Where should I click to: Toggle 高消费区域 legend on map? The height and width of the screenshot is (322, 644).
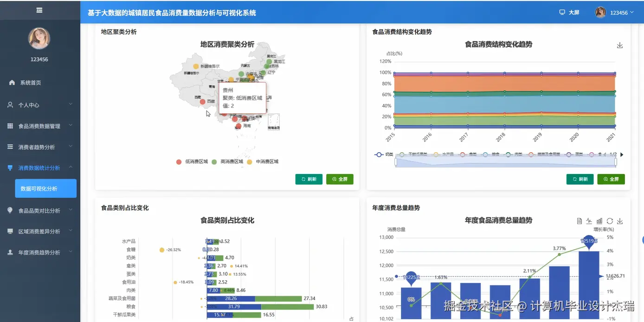227,161
